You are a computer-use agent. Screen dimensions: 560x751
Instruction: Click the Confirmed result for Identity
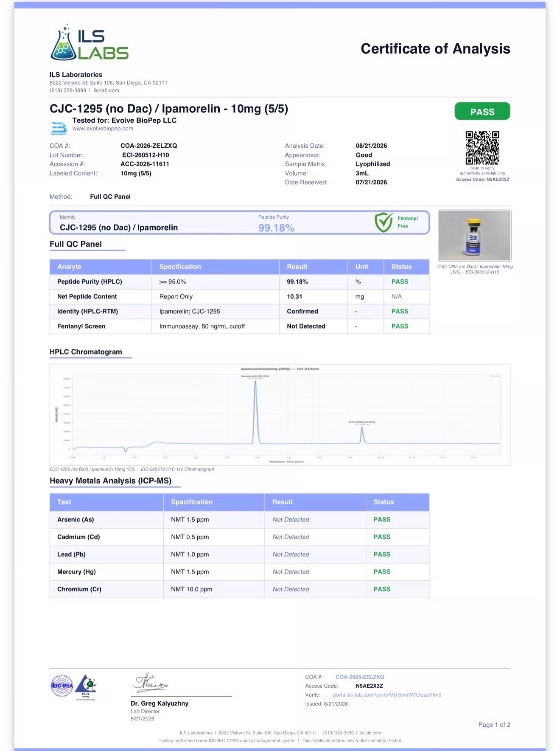302,311
